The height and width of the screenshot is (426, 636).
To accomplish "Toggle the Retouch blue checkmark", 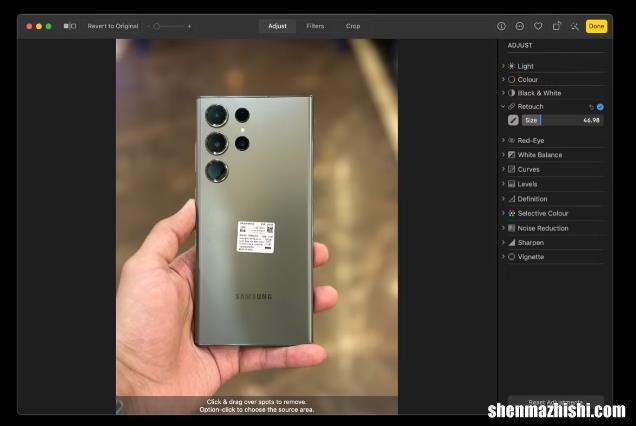I will point(600,107).
